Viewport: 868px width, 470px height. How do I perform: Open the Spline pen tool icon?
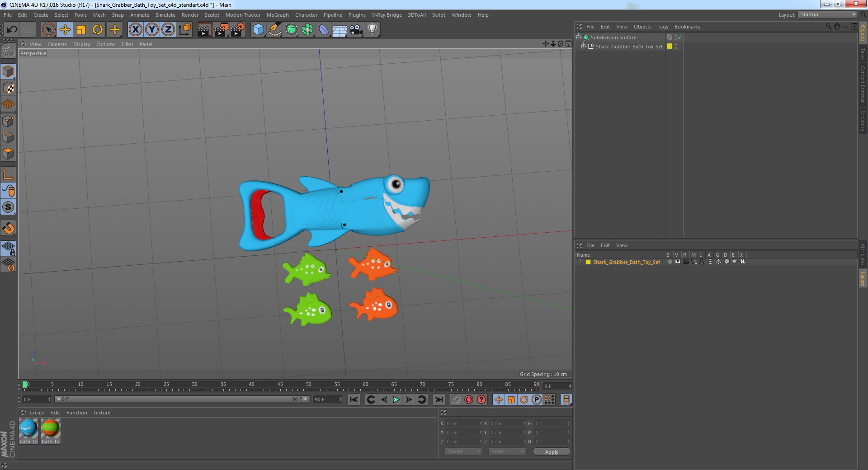(x=275, y=30)
